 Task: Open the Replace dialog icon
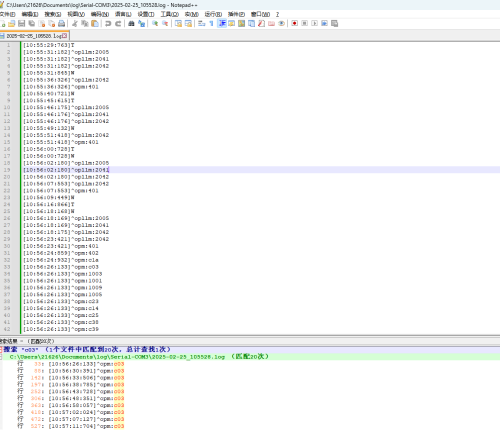point(141,23)
